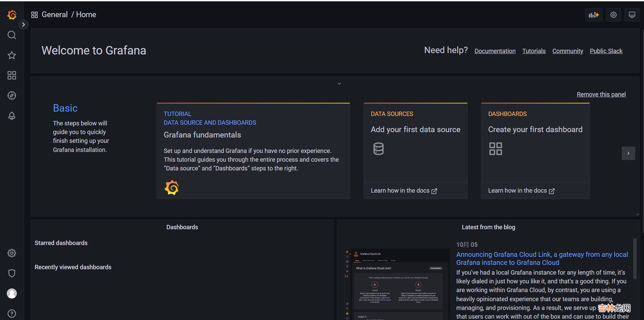Open the Community link

click(x=568, y=51)
